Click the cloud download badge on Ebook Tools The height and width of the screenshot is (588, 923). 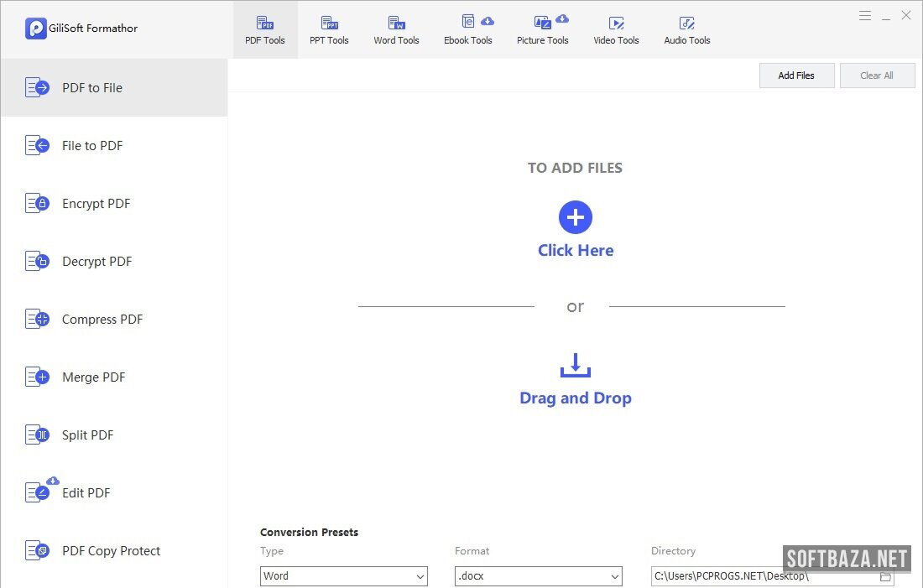488,21
